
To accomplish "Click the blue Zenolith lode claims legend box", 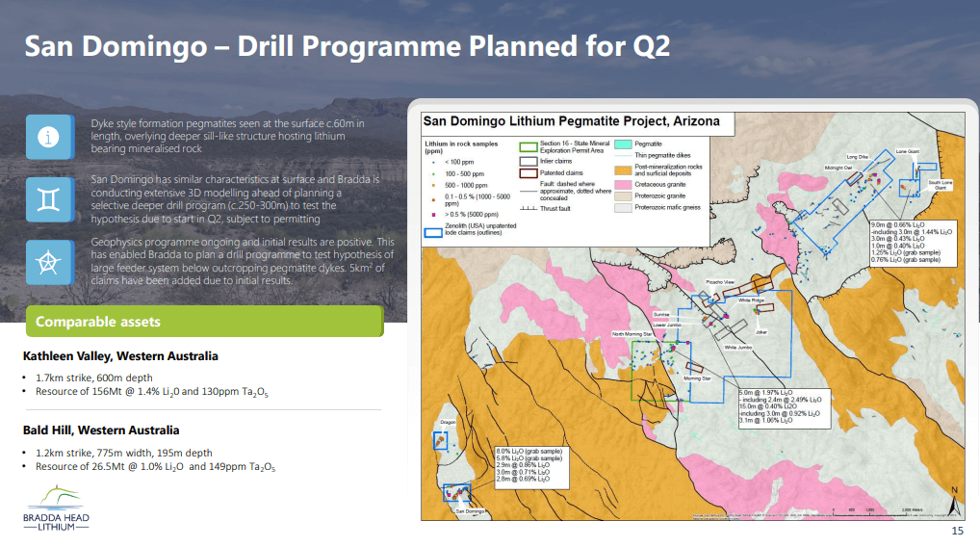I will pyautogui.click(x=434, y=232).
